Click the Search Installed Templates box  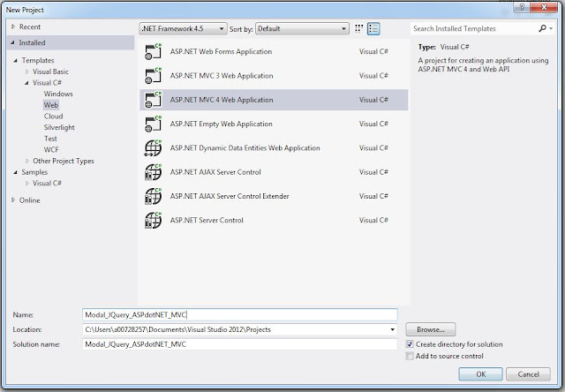(x=474, y=28)
